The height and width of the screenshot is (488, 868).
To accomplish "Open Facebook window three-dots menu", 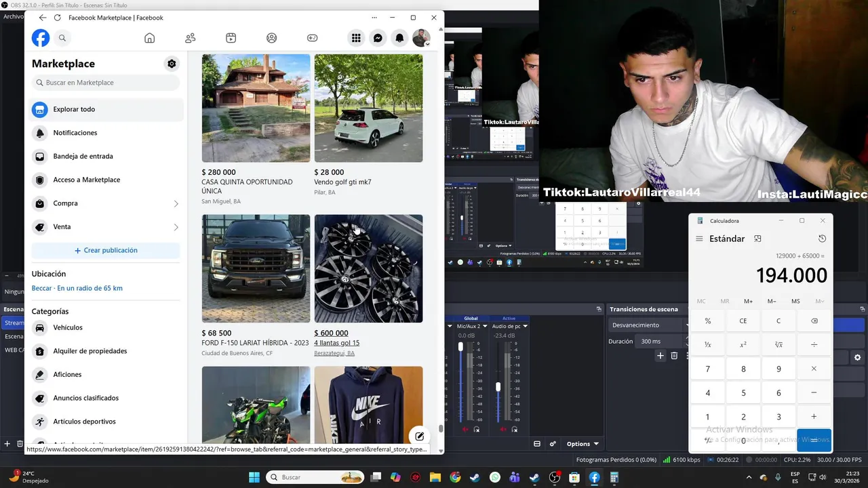I will point(374,18).
